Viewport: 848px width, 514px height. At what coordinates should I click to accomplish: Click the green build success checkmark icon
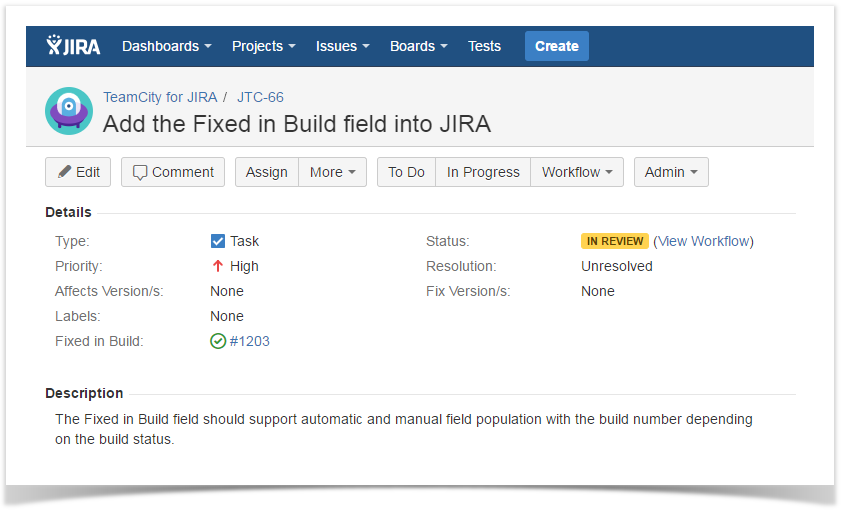pos(218,341)
